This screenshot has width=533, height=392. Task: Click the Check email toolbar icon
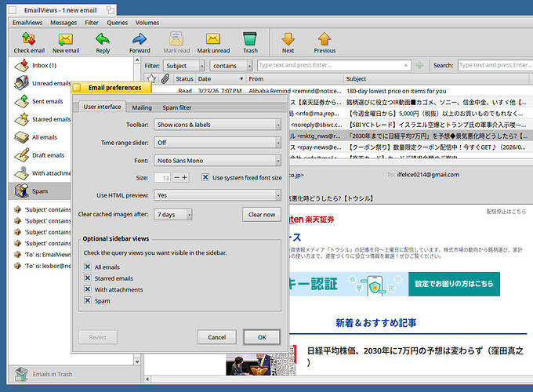(x=29, y=38)
